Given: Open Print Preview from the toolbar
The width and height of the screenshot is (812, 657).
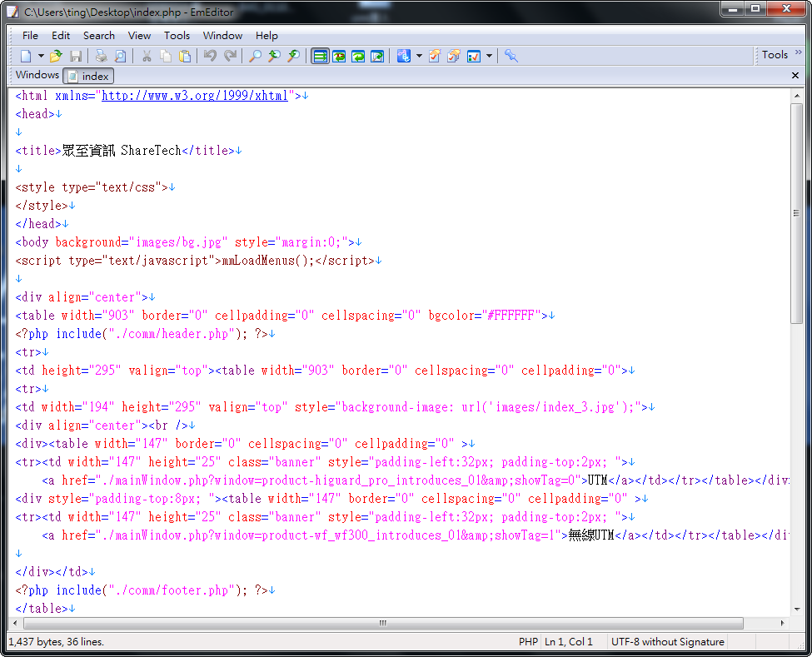Looking at the screenshot, I should (121, 56).
